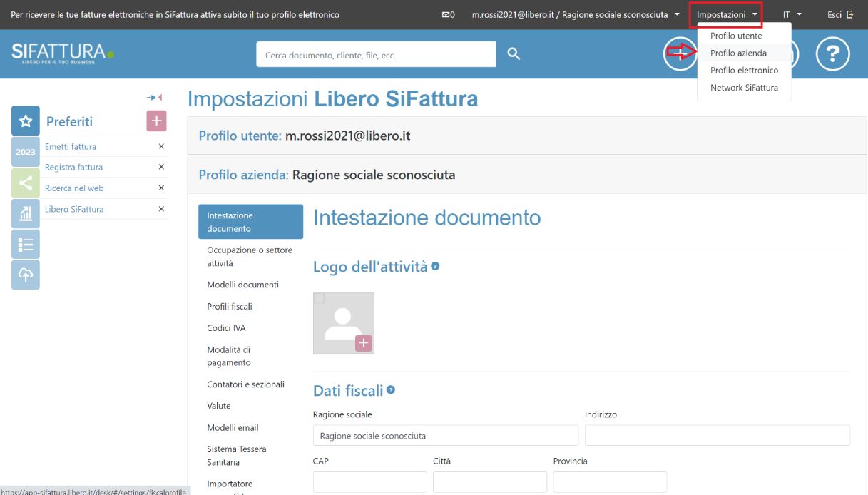868x495 pixels.
Task: Focus the Cerca documento search field
Action: [376, 54]
